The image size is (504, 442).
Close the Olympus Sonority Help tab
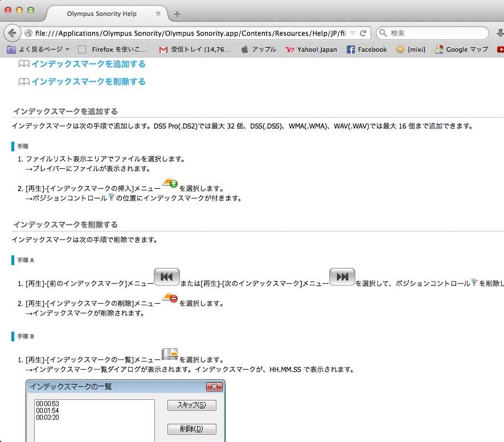(x=158, y=14)
